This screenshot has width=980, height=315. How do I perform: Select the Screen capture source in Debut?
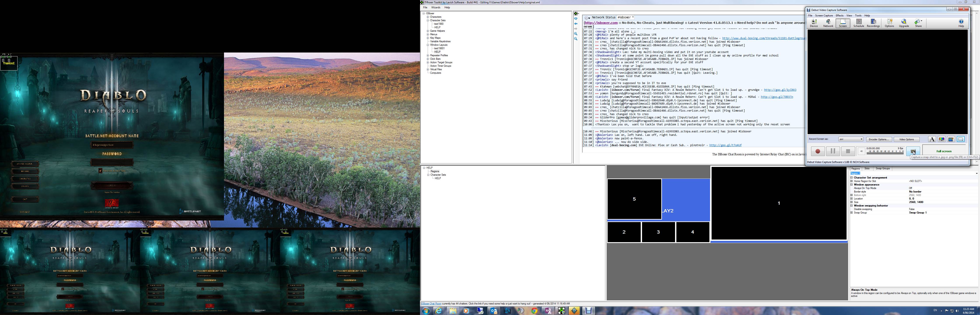843,23
